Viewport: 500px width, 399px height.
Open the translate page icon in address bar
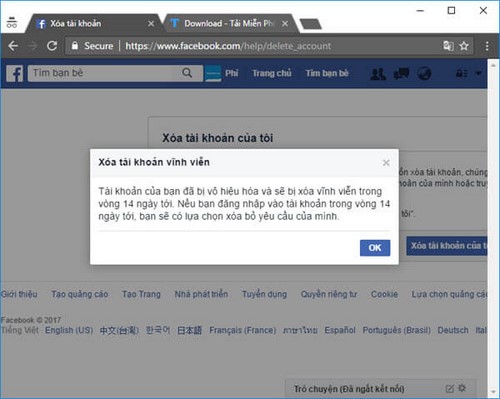click(x=448, y=46)
